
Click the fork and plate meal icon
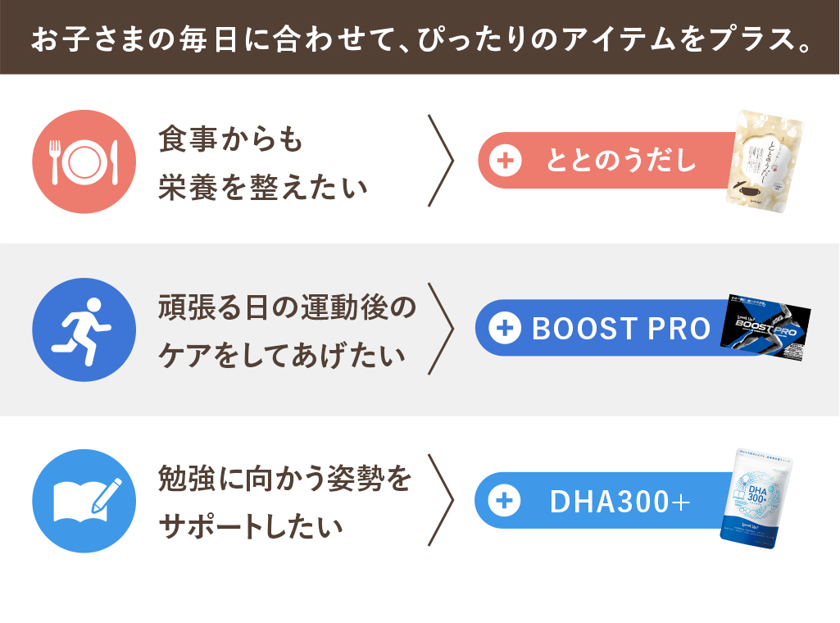click(84, 161)
